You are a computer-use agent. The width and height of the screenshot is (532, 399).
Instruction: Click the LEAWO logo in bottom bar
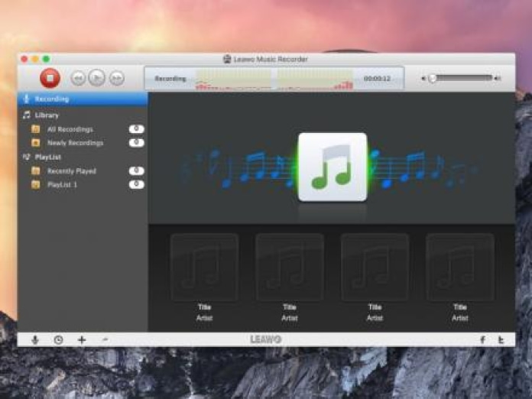click(266, 339)
